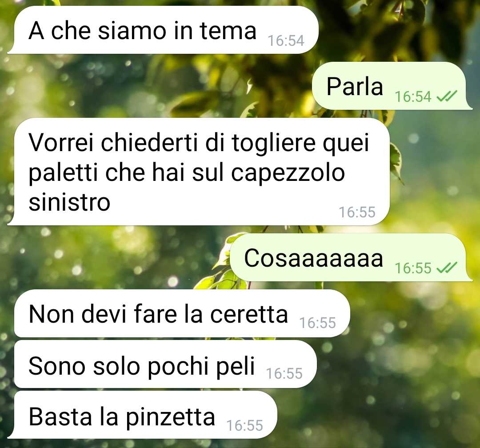Select the 'Sono solo pochi peli' message
Screen dimensions: 480x448
coord(165,364)
